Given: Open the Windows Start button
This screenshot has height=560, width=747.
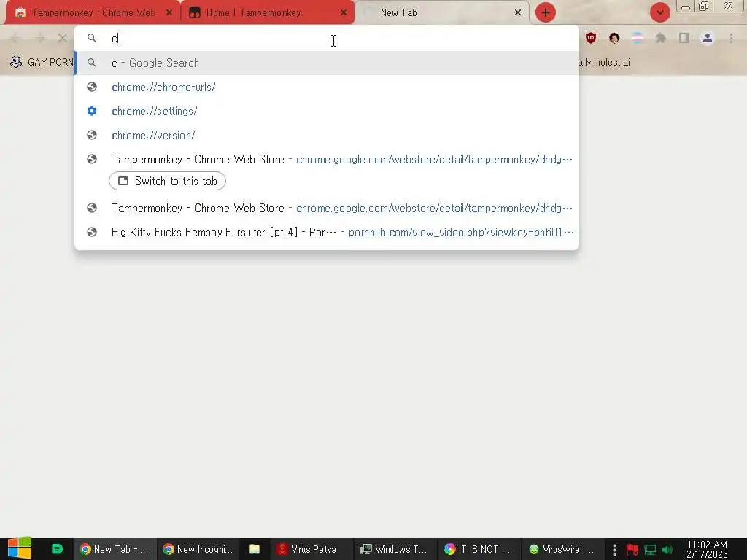Looking at the screenshot, I should click(20, 549).
